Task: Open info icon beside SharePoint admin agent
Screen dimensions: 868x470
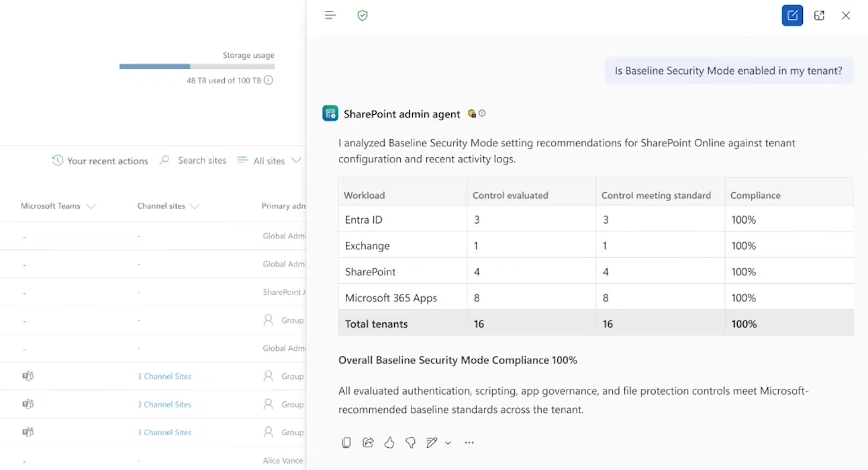Action: pos(482,113)
